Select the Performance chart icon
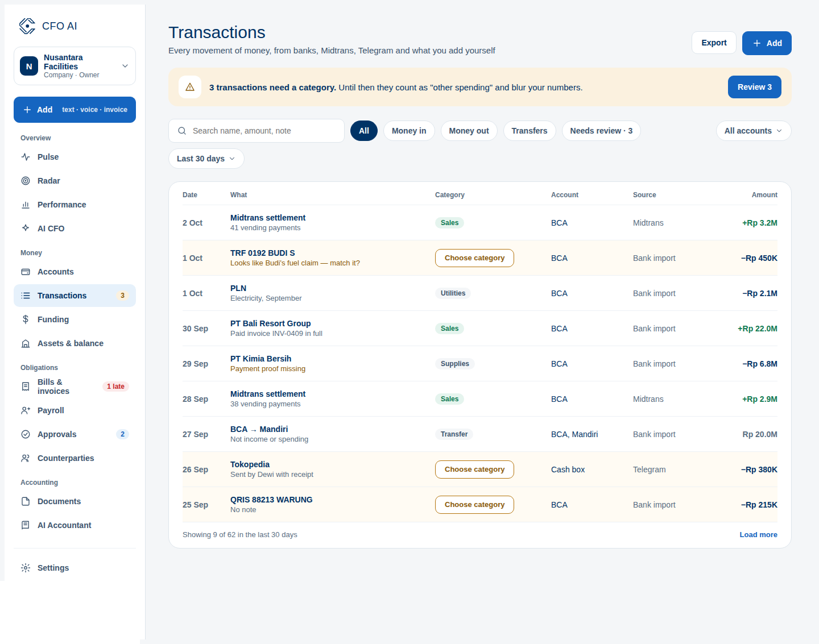Viewport: 819px width, 644px height. (26, 205)
